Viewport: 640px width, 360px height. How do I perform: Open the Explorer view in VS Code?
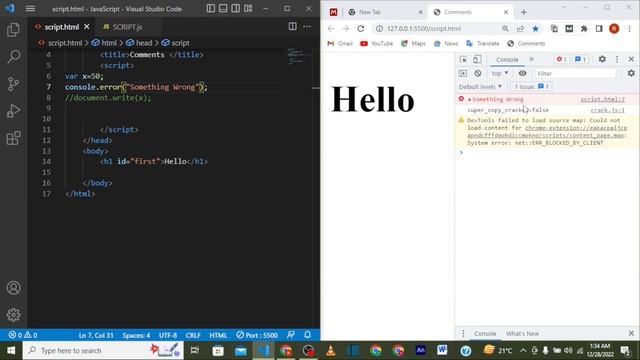(13, 30)
